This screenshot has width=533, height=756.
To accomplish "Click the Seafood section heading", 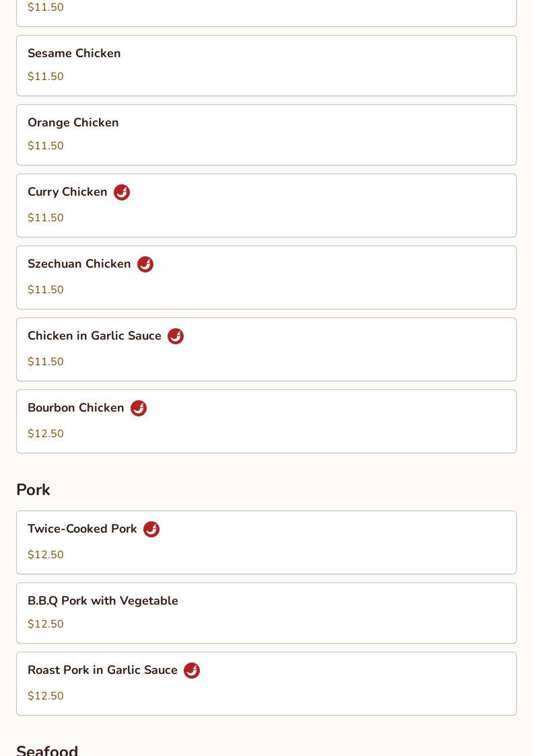I will (x=47, y=749).
